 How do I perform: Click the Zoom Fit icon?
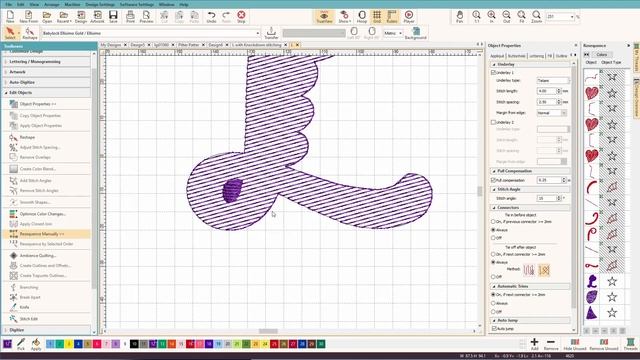521,17
